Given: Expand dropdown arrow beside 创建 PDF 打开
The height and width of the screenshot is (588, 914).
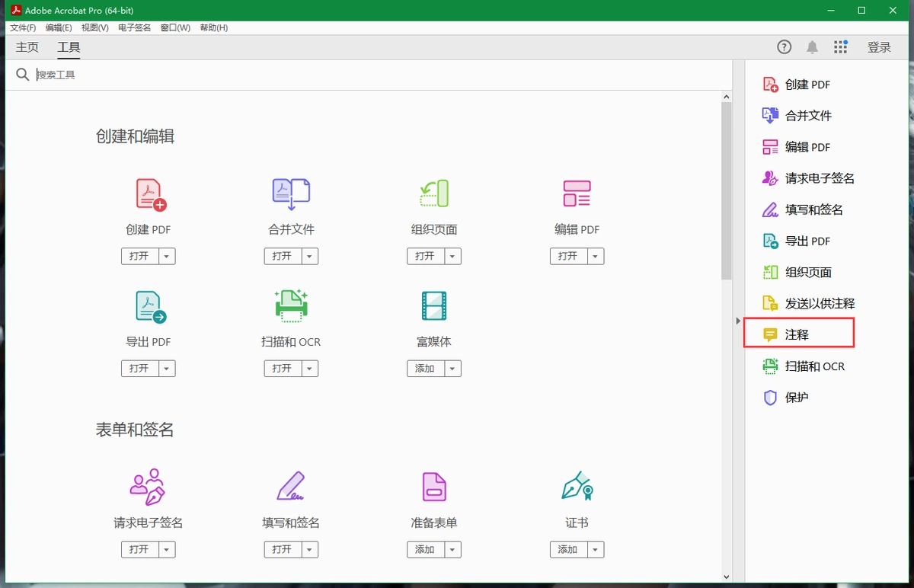Looking at the screenshot, I should pyautogui.click(x=167, y=257).
